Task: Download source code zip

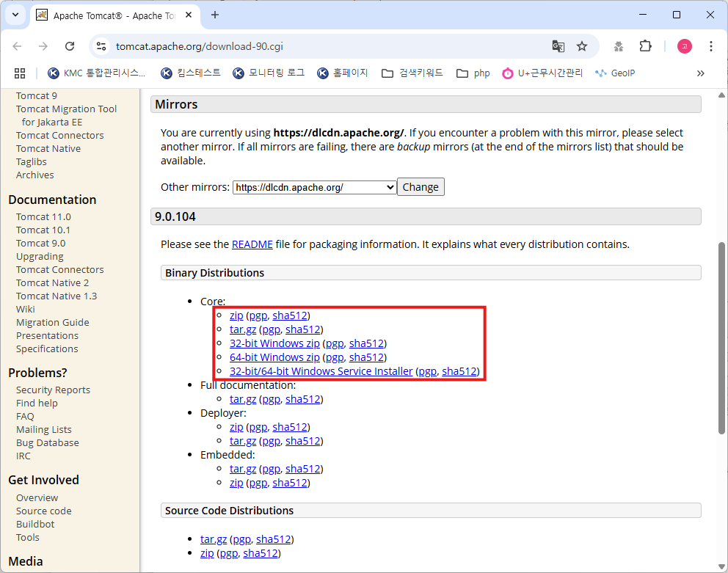Action: click(207, 553)
